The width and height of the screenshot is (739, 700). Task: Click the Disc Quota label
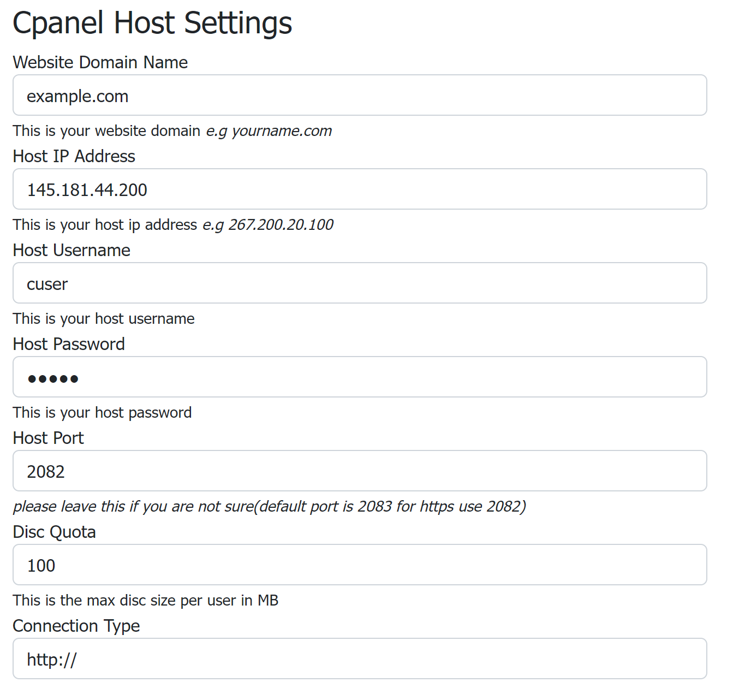[x=55, y=532]
